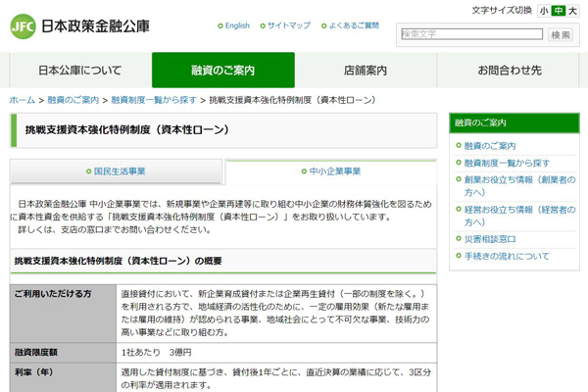Go to ホーム breadcrumb link
This screenshot has width=588, height=392.
[22, 100]
